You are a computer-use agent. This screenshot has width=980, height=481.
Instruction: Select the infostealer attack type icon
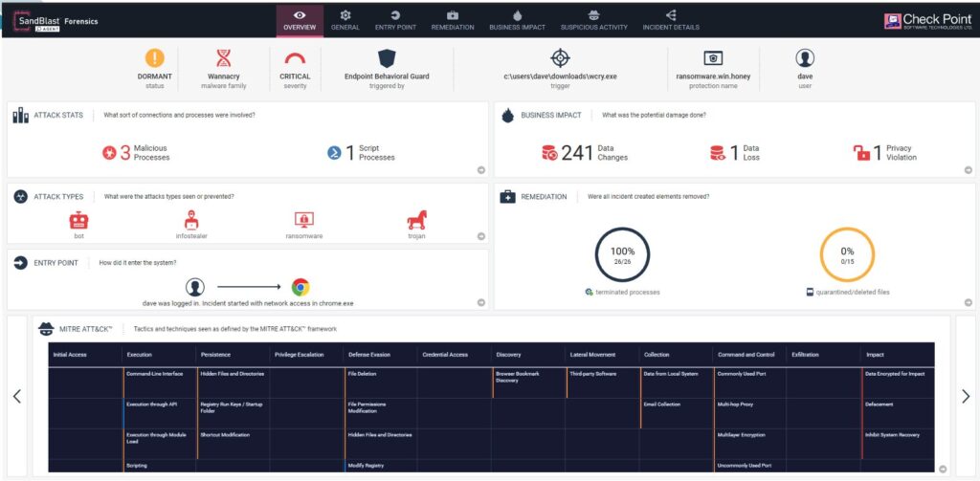pos(191,220)
